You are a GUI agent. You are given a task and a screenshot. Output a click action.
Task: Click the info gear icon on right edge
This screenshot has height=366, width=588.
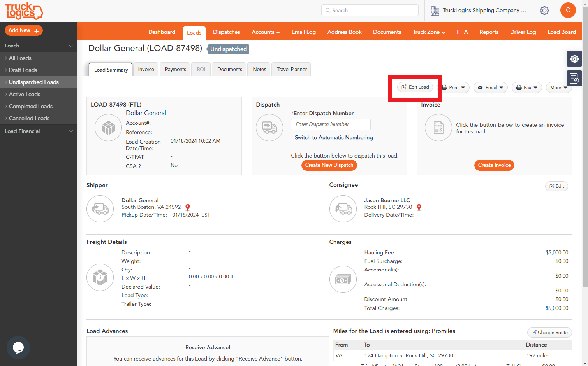coord(574,58)
